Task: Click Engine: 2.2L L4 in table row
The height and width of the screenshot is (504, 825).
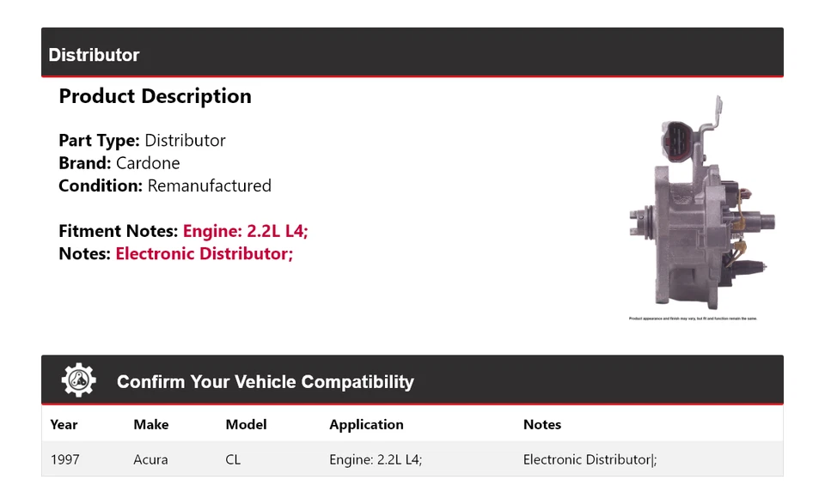Action: 376,459
